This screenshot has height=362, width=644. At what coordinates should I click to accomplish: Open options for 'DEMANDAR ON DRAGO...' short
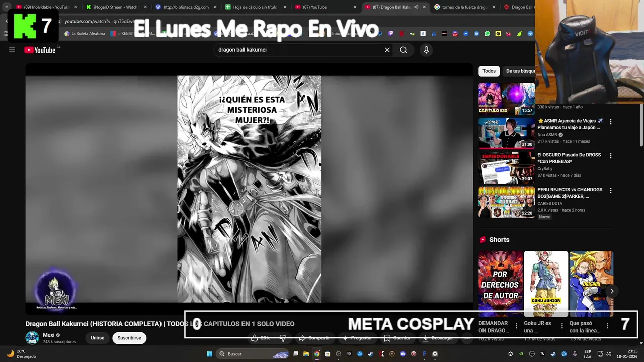point(516,326)
